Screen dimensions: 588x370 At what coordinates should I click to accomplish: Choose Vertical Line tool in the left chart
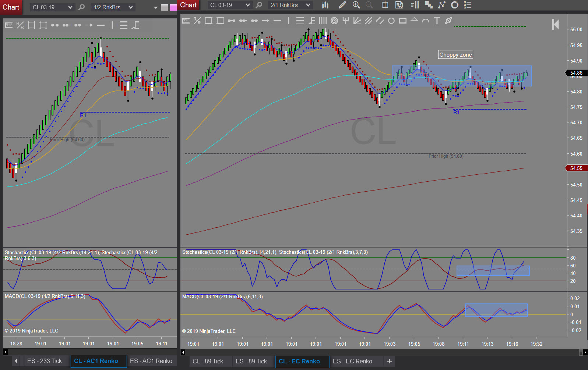(112, 25)
